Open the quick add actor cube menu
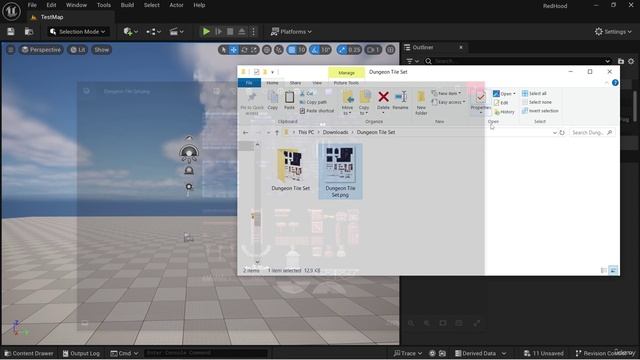Screen dimensions: 640x360 click(130, 31)
